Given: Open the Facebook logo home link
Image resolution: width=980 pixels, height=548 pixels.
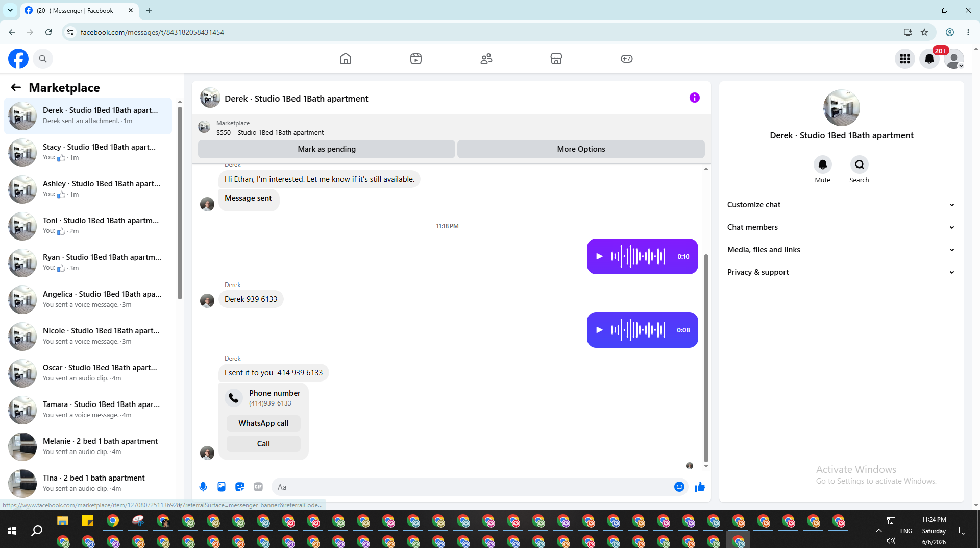Looking at the screenshot, I should (18, 59).
